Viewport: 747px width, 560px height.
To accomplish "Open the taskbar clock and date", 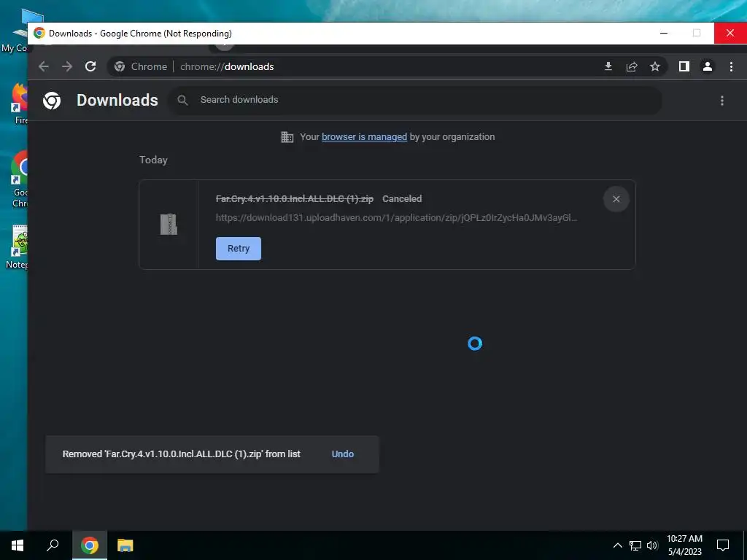I will [x=684, y=545].
